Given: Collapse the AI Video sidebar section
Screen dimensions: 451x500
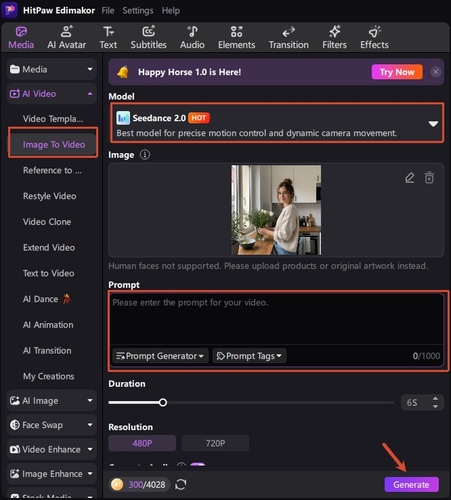Looking at the screenshot, I should coord(52,94).
